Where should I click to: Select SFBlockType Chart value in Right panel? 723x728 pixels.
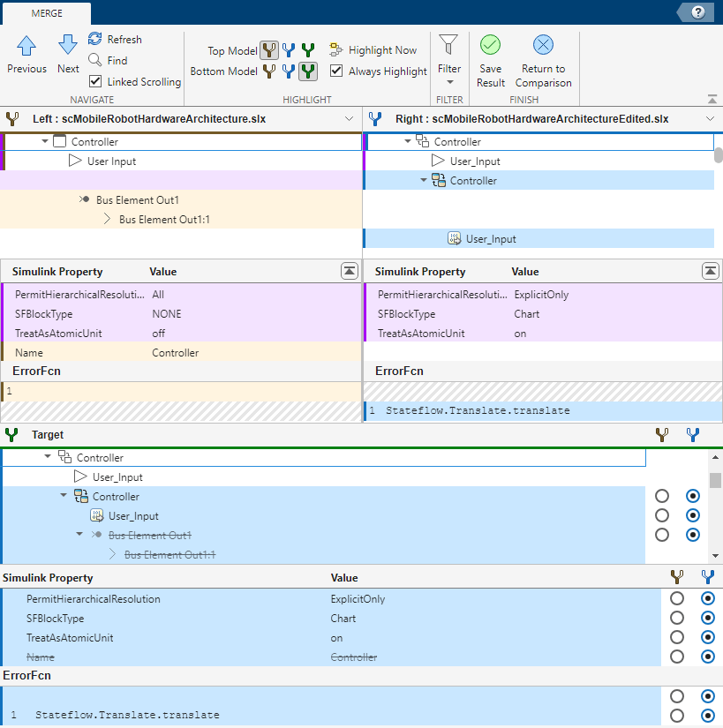click(526, 314)
